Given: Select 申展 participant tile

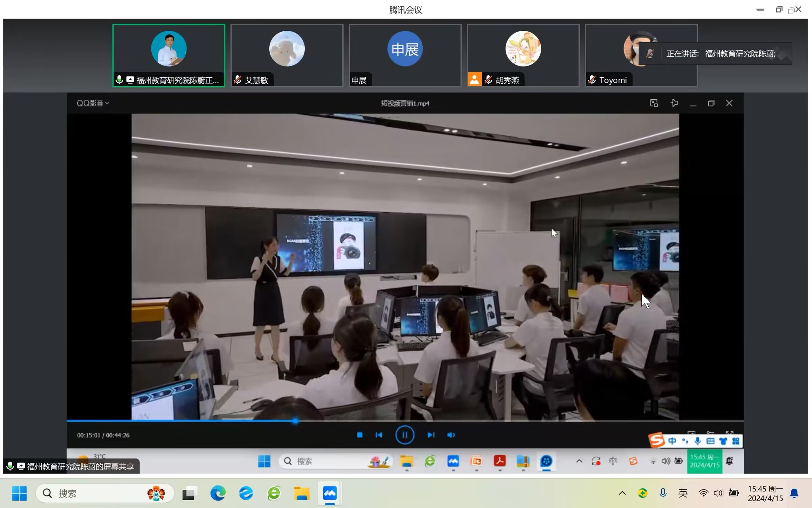Looking at the screenshot, I should point(405,55).
